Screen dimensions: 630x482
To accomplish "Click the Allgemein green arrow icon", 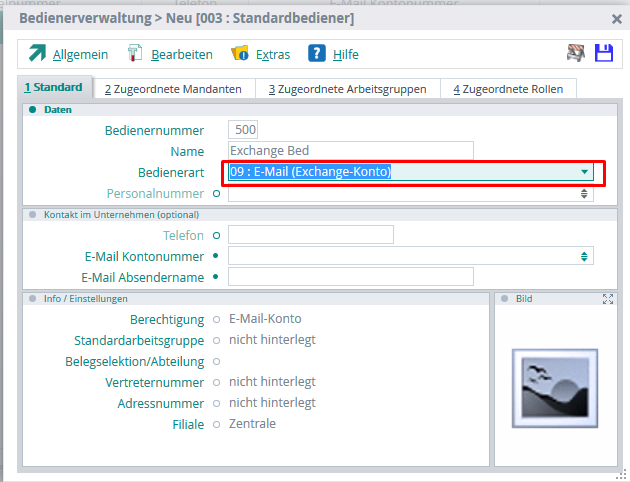I will click(36, 54).
